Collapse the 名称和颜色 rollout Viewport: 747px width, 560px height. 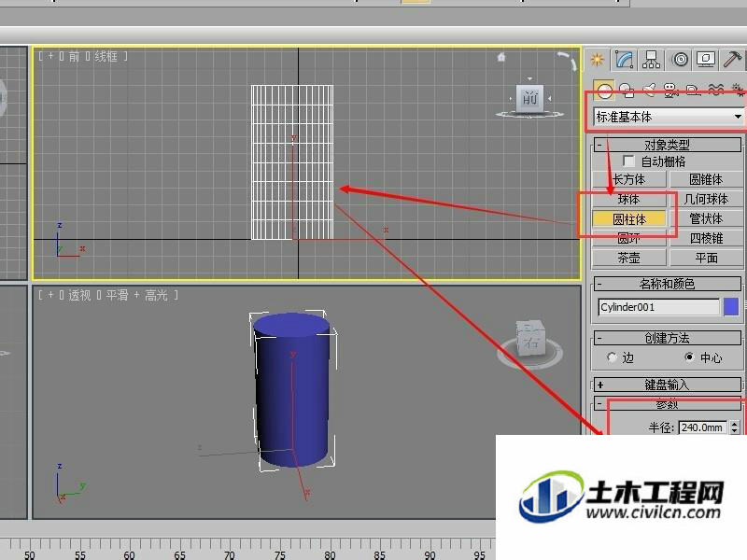click(667, 284)
